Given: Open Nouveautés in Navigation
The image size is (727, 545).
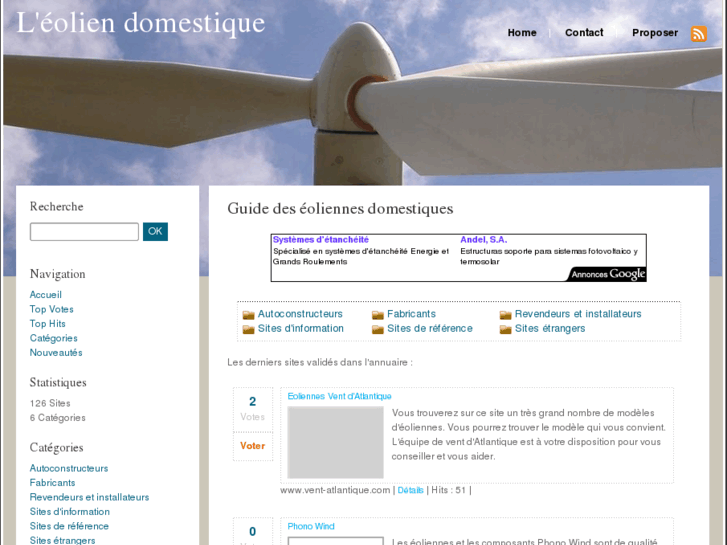Looking at the screenshot, I should point(56,353).
